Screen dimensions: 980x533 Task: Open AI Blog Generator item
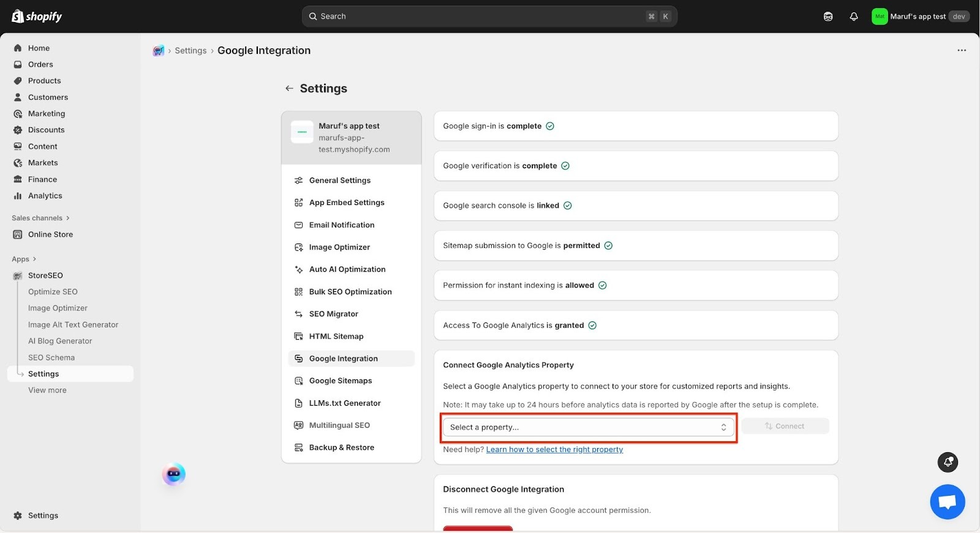tap(60, 341)
